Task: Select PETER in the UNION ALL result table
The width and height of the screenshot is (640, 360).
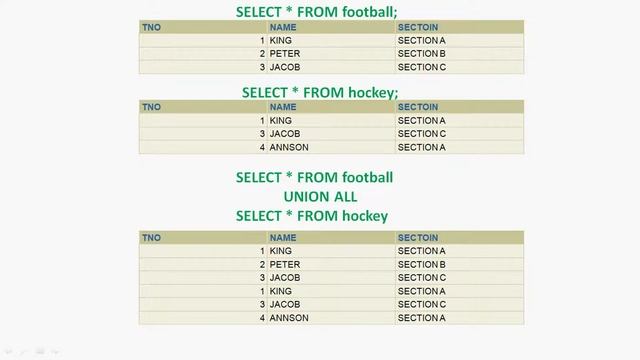Action: [285, 264]
